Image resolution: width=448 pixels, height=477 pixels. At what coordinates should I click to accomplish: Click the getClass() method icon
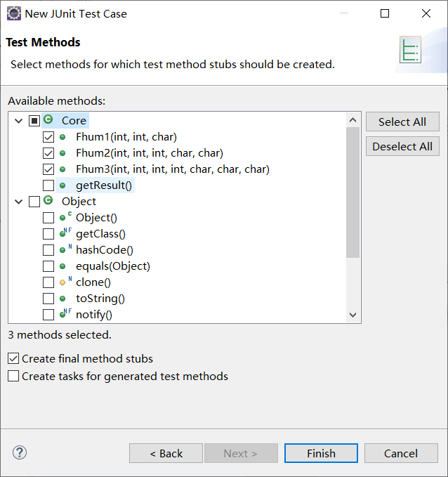pyautogui.click(x=65, y=233)
